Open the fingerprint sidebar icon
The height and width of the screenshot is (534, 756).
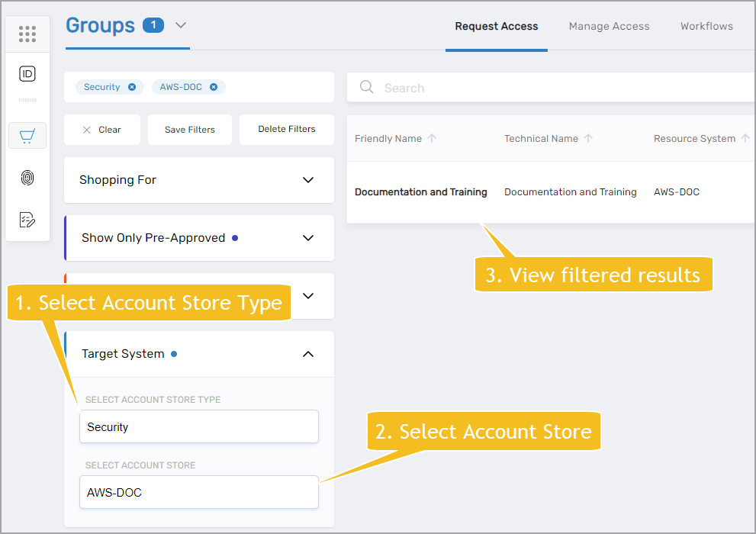coord(27,179)
